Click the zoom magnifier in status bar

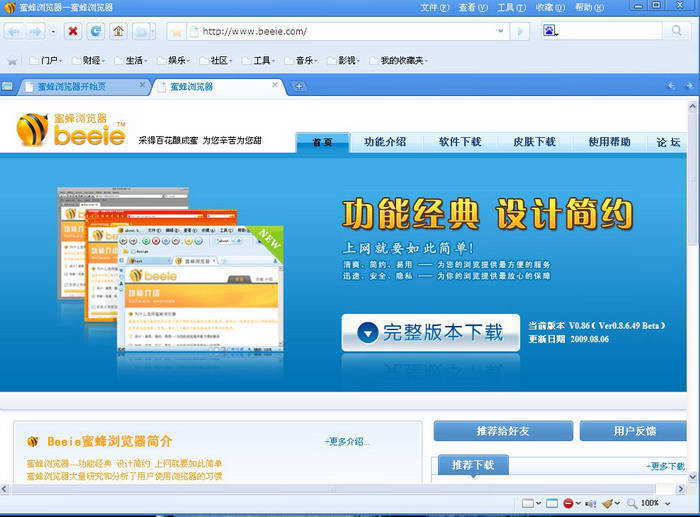(x=632, y=503)
